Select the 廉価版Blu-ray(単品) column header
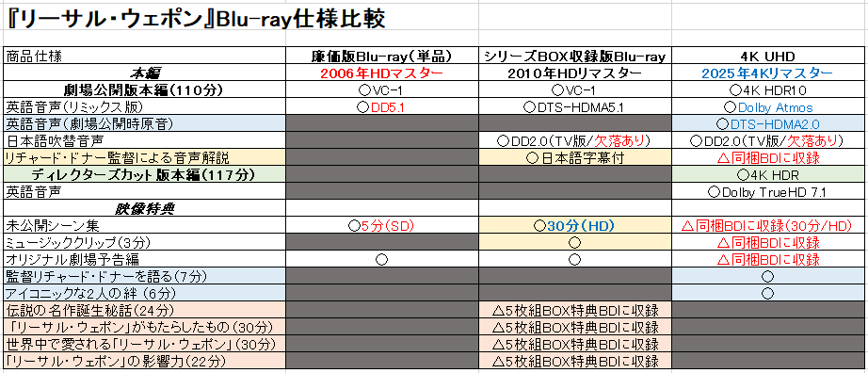Viewport: 868px width, 373px height. [x=381, y=57]
